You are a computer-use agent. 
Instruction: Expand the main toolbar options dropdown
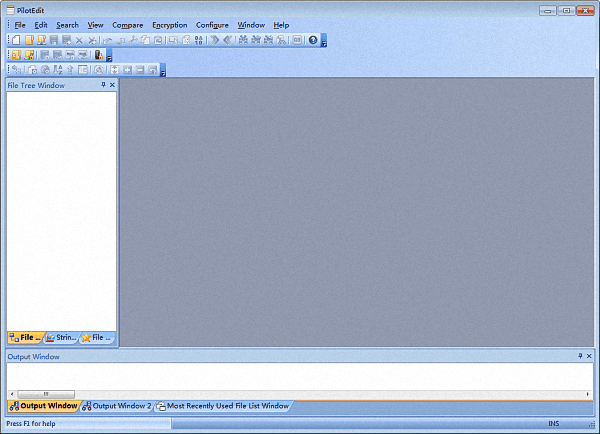[x=324, y=42]
